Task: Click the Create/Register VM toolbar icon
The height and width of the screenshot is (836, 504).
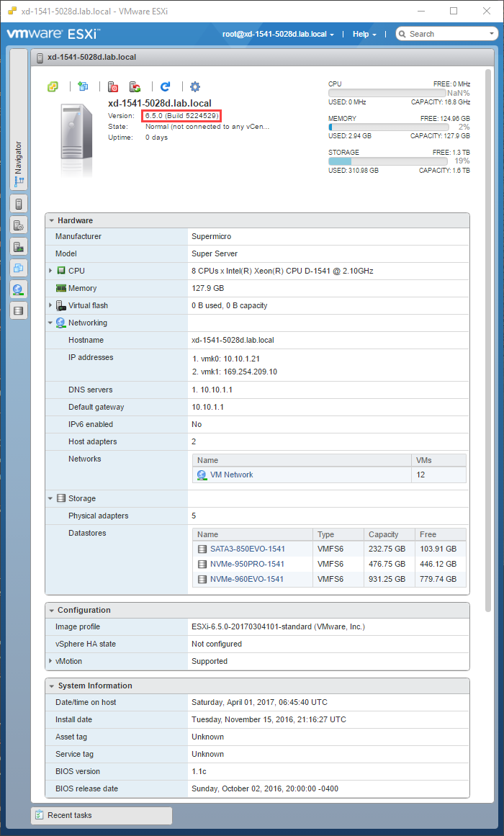Action: 84,86
